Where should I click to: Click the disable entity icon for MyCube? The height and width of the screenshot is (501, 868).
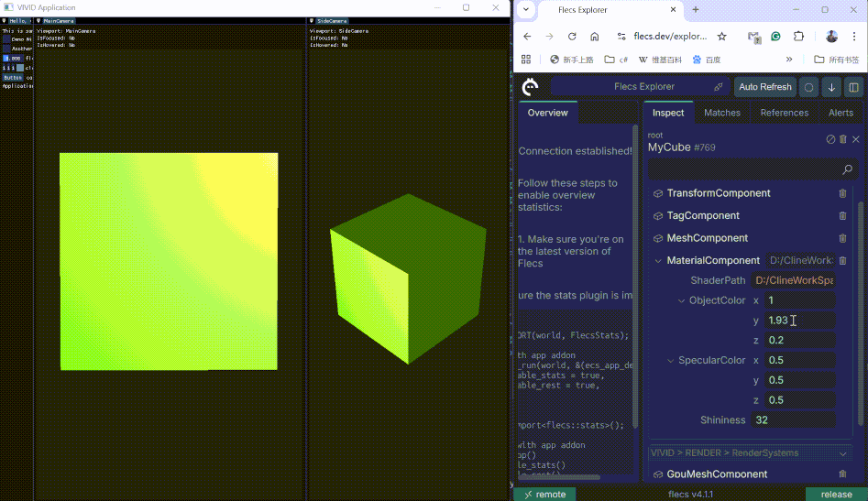coord(830,139)
